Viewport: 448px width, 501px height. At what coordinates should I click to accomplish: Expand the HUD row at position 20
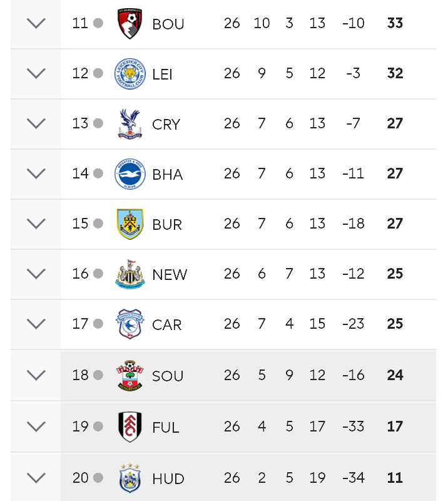[36, 478]
